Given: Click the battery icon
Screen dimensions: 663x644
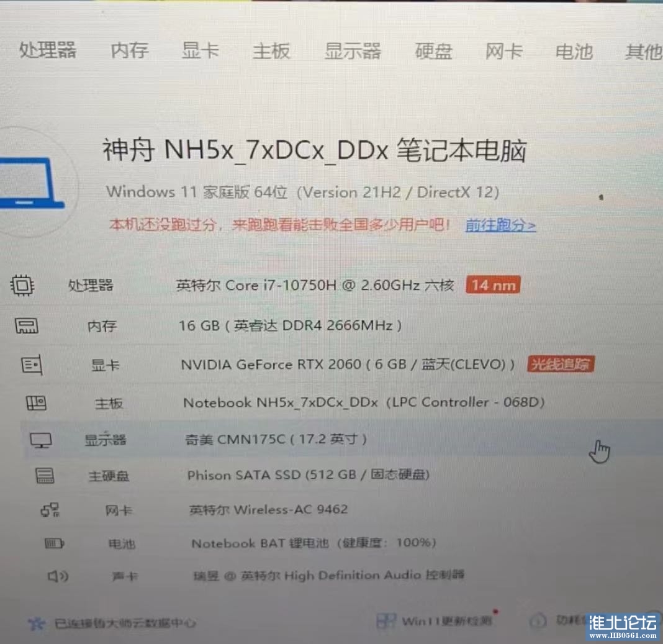Looking at the screenshot, I should (55, 543).
